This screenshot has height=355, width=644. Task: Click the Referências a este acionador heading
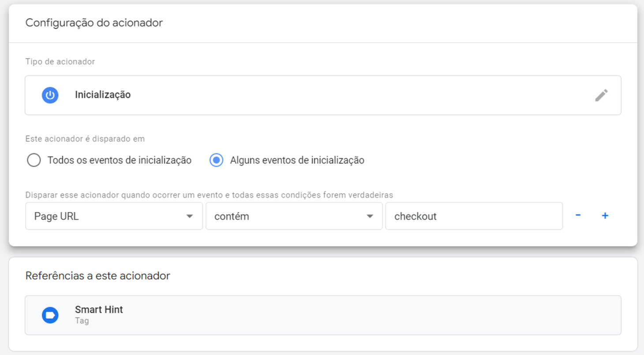point(97,276)
